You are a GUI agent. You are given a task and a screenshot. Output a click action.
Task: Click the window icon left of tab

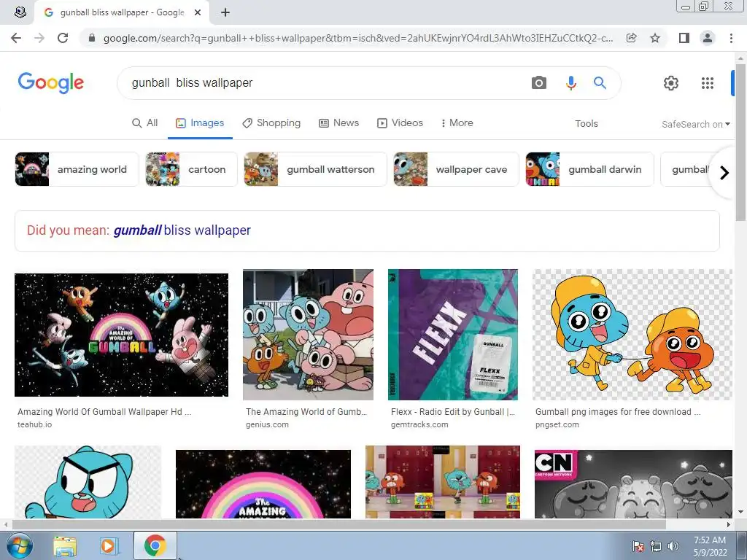pos(20,12)
